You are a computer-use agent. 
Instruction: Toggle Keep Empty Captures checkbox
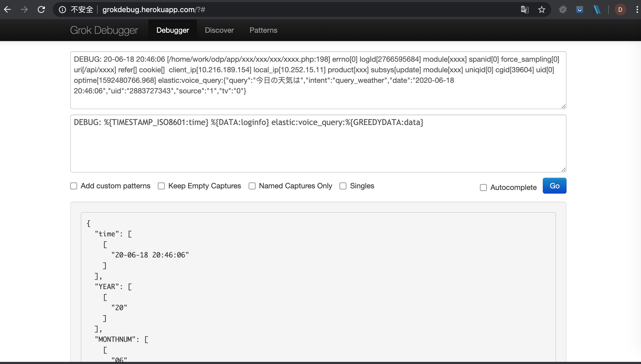click(161, 186)
